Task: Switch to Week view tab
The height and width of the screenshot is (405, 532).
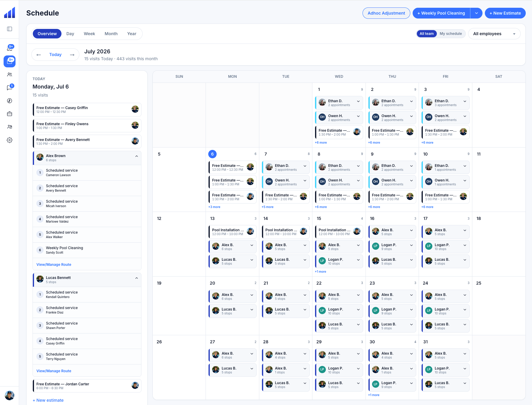Action: pos(89,34)
